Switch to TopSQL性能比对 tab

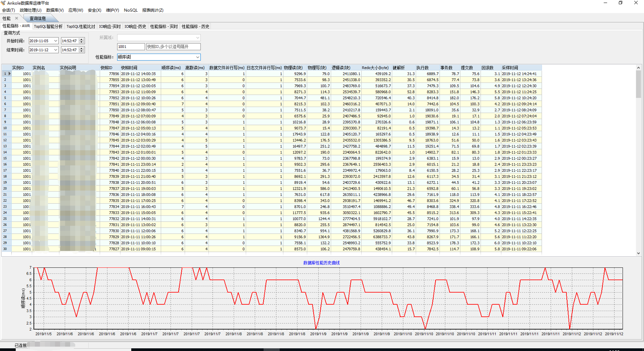81,26
